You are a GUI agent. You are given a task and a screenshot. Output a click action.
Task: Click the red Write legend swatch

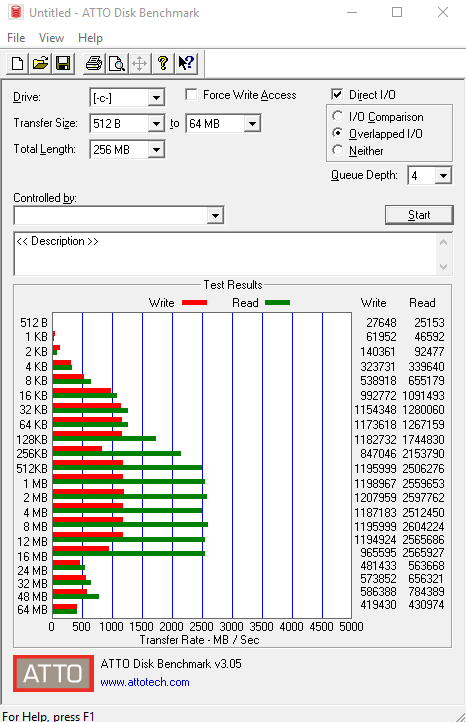[x=194, y=303]
